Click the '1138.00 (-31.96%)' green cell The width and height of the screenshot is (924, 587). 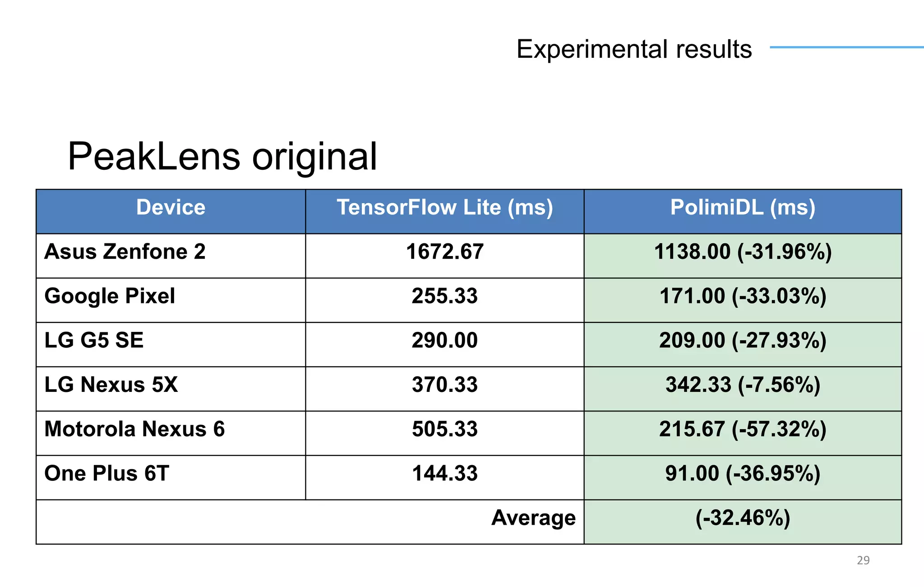(743, 256)
